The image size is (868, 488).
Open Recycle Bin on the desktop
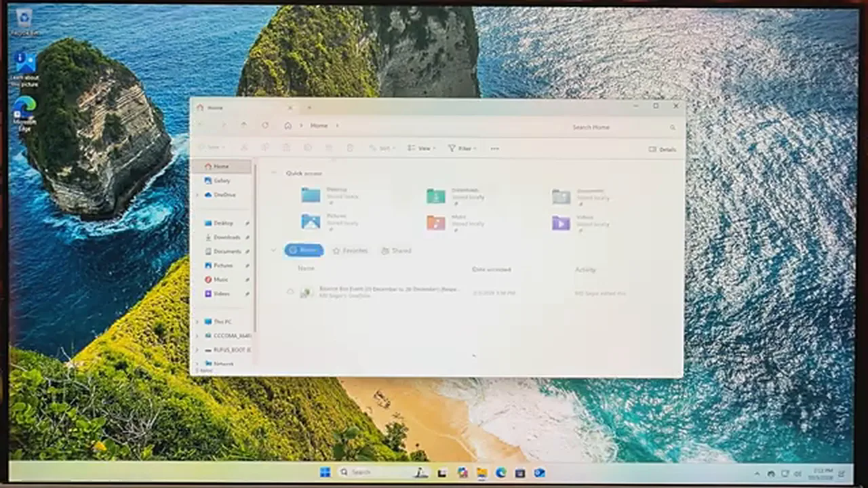click(24, 22)
